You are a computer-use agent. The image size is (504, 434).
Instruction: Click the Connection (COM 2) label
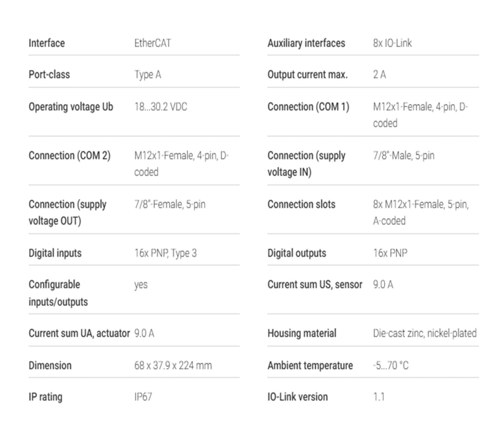[69, 155]
